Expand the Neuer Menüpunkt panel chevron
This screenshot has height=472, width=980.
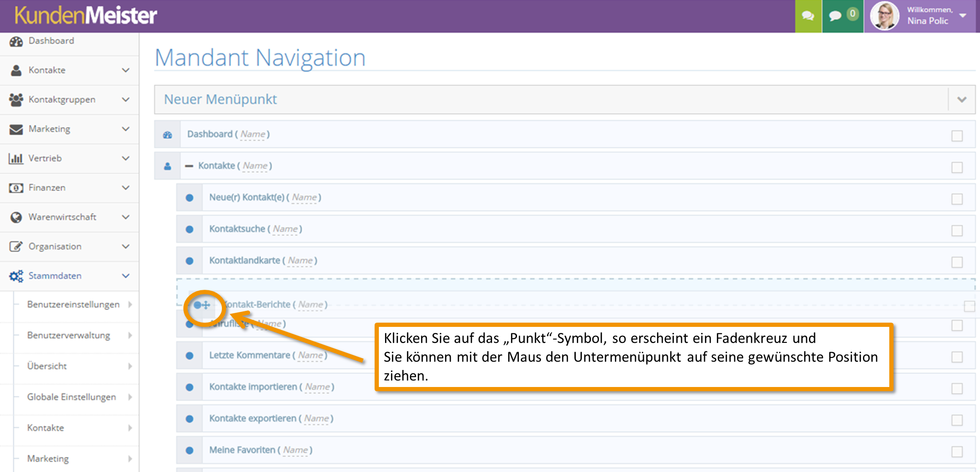coord(962,100)
